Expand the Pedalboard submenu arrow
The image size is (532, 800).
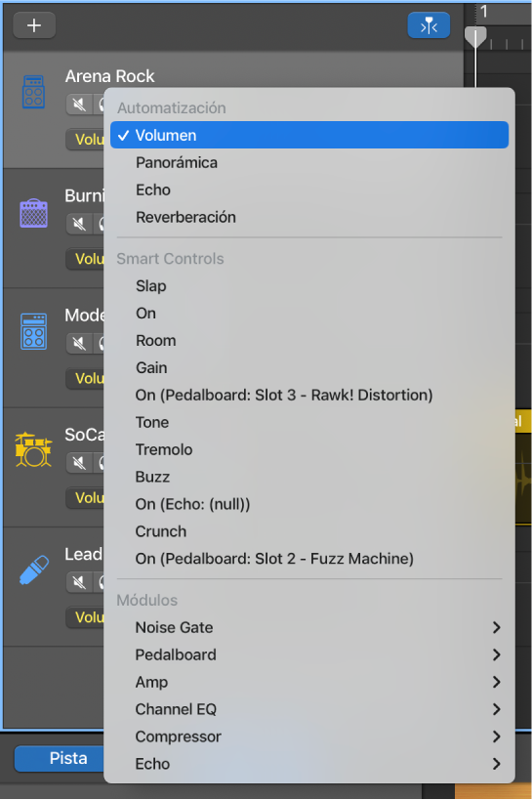[x=496, y=654]
